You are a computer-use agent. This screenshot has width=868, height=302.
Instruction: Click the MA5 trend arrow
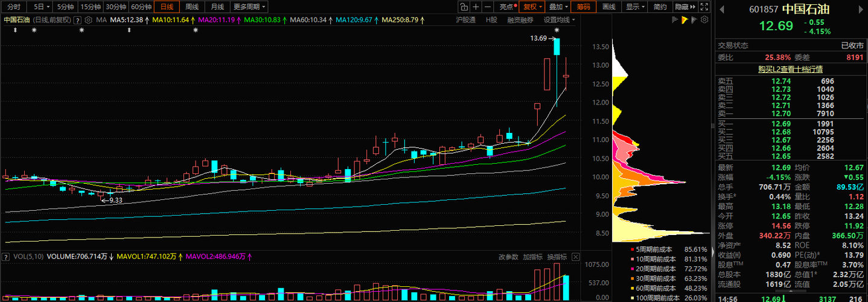tap(147, 20)
